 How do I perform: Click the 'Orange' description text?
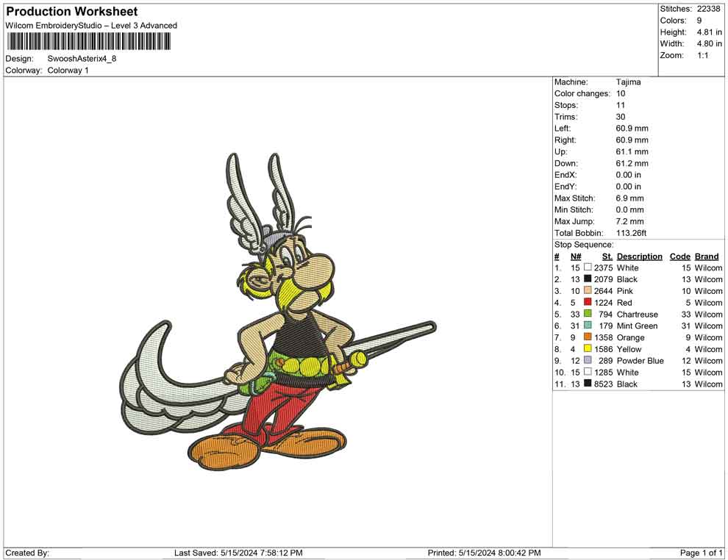tap(630, 337)
